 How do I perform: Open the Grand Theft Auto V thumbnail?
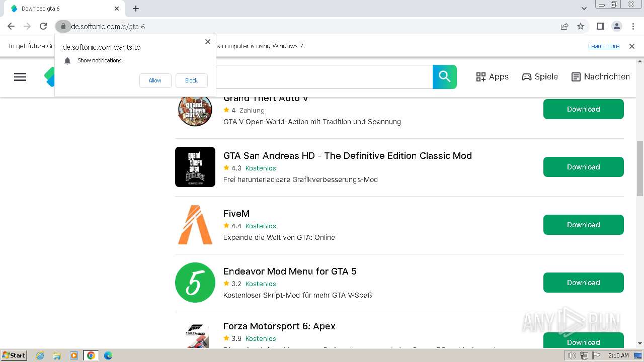(x=195, y=112)
